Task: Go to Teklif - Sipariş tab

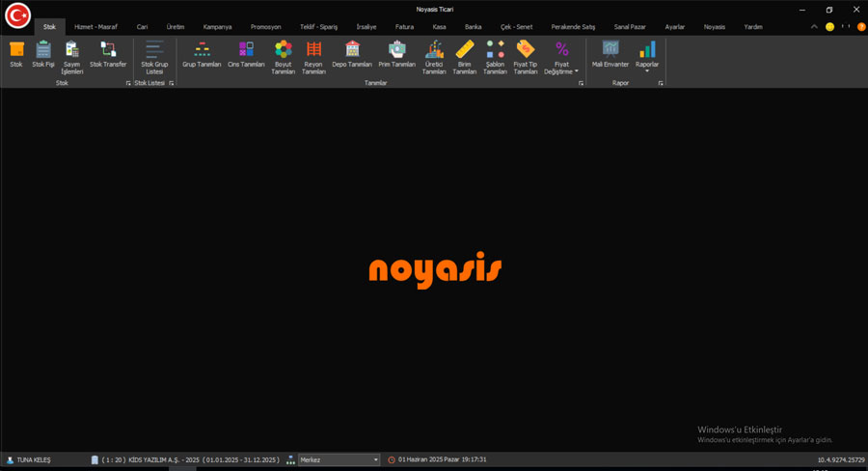Action: [319, 27]
